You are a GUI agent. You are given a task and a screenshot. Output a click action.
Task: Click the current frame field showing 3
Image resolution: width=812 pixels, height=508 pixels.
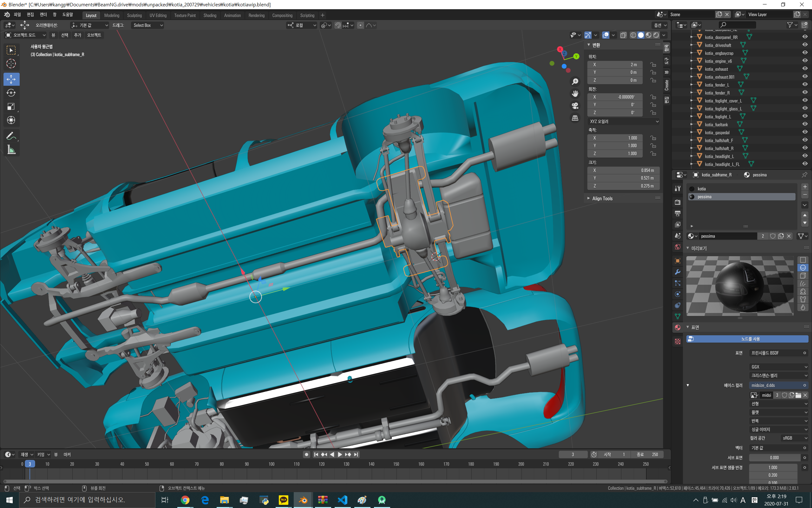pos(573,455)
